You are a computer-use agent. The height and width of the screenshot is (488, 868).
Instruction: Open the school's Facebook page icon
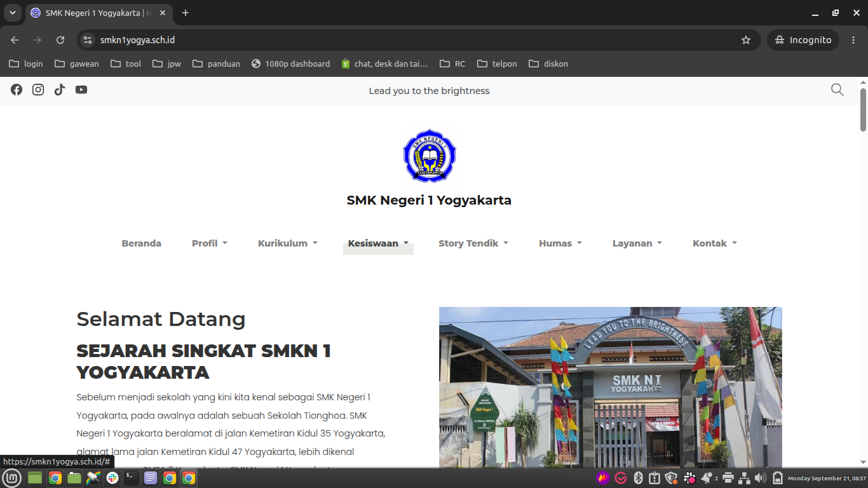pyautogui.click(x=17, y=90)
